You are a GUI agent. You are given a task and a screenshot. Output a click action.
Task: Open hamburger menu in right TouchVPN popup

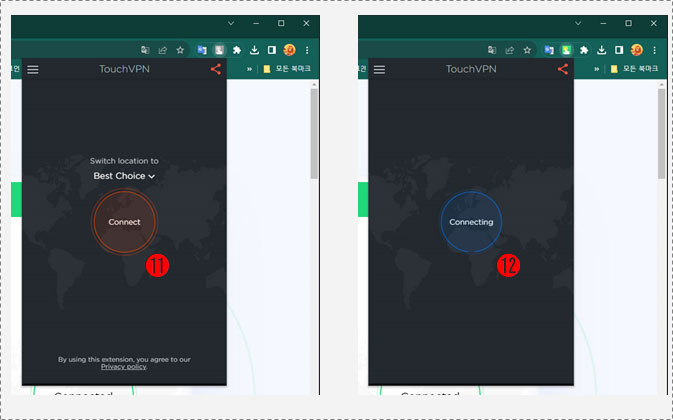coord(379,69)
